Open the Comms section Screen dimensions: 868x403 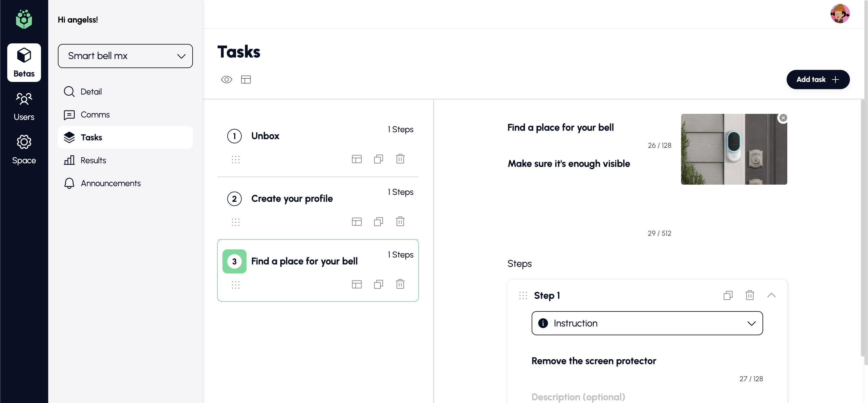pyautogui.click(x=95, y=114)
